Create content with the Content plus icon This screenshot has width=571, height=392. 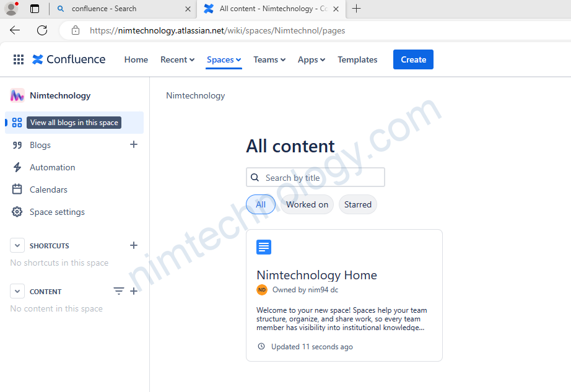point(133,291)
